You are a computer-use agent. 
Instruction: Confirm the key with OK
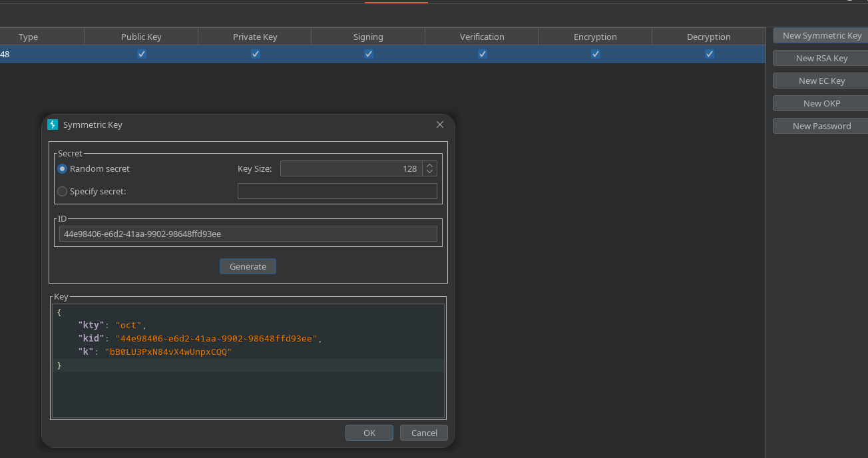pos(369,433)
